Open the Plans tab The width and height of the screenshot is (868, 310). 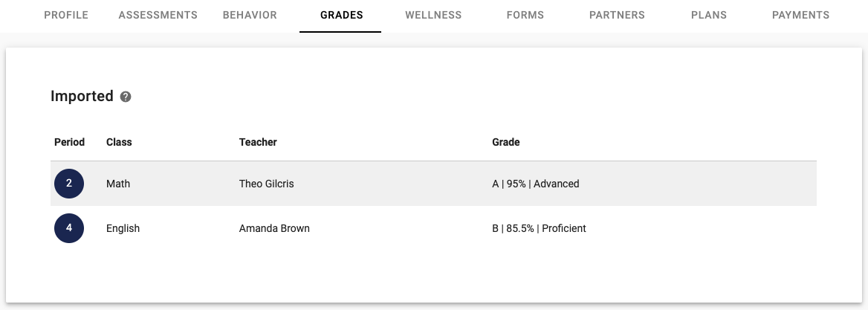pos(708,16)
